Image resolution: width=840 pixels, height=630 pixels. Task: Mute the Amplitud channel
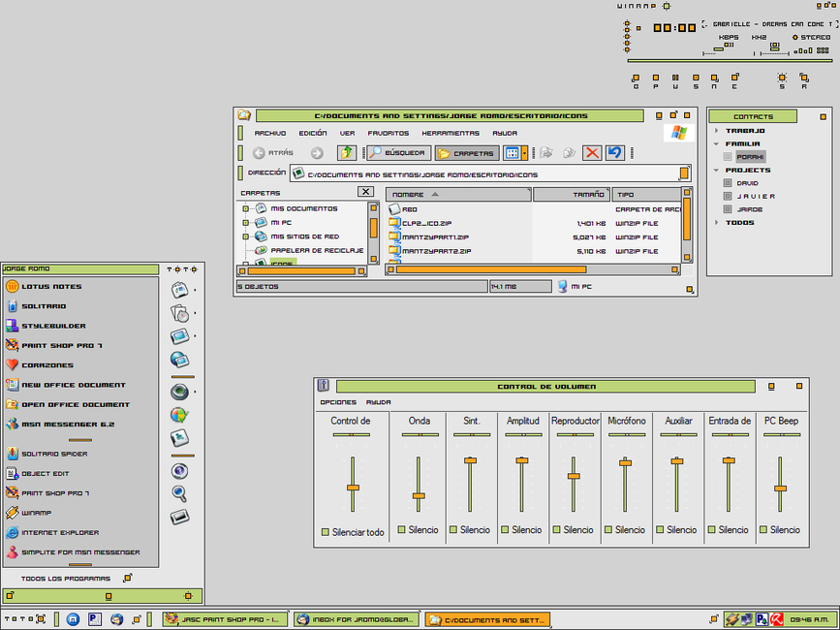coord(505,529)
